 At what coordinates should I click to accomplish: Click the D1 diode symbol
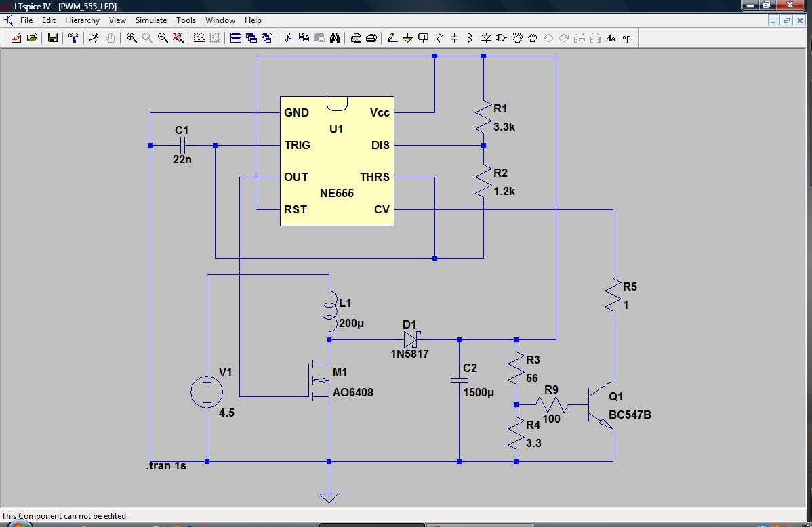(411, 339)
